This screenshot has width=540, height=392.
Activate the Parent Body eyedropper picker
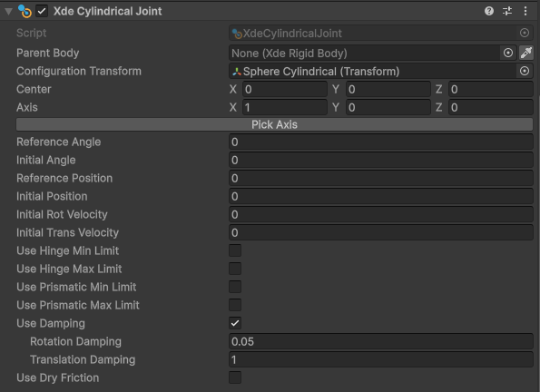click(x=526, y=53)
